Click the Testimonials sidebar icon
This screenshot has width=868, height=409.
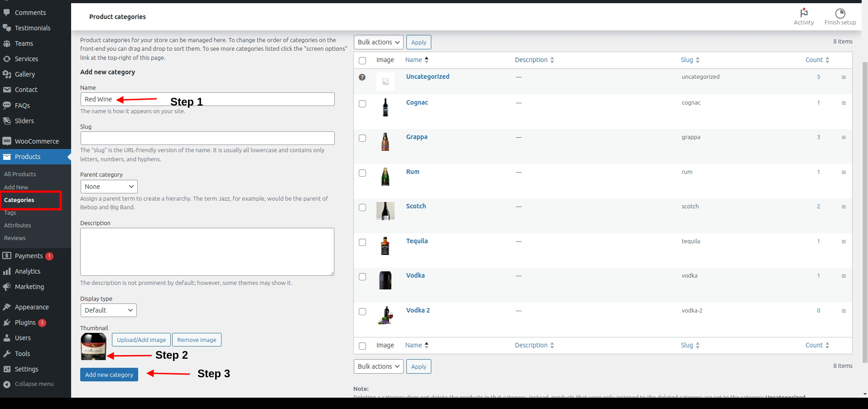pyautogui.click(x=7, y=28)
